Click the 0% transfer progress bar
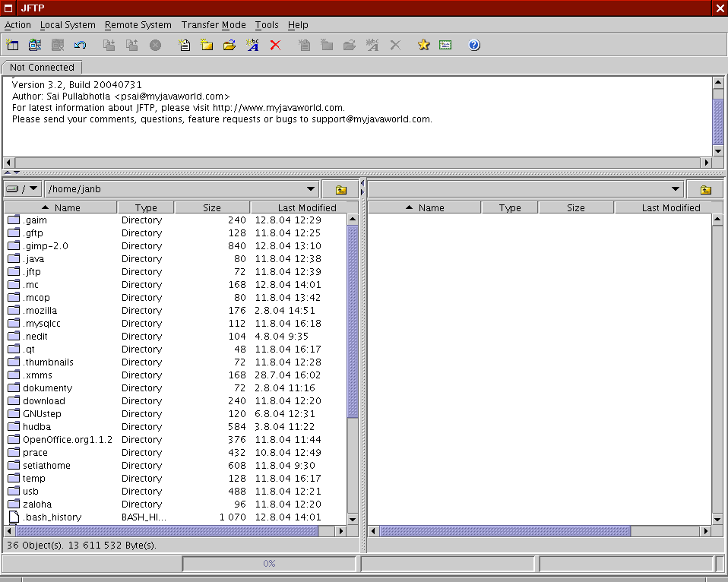Screen dimensions: 728x582 point(269,564)
